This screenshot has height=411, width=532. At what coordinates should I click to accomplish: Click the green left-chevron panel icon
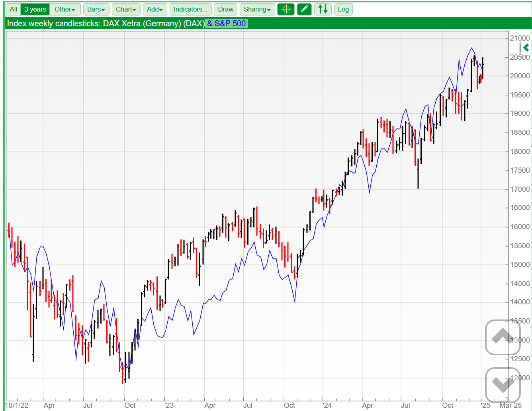click(526, 48)
